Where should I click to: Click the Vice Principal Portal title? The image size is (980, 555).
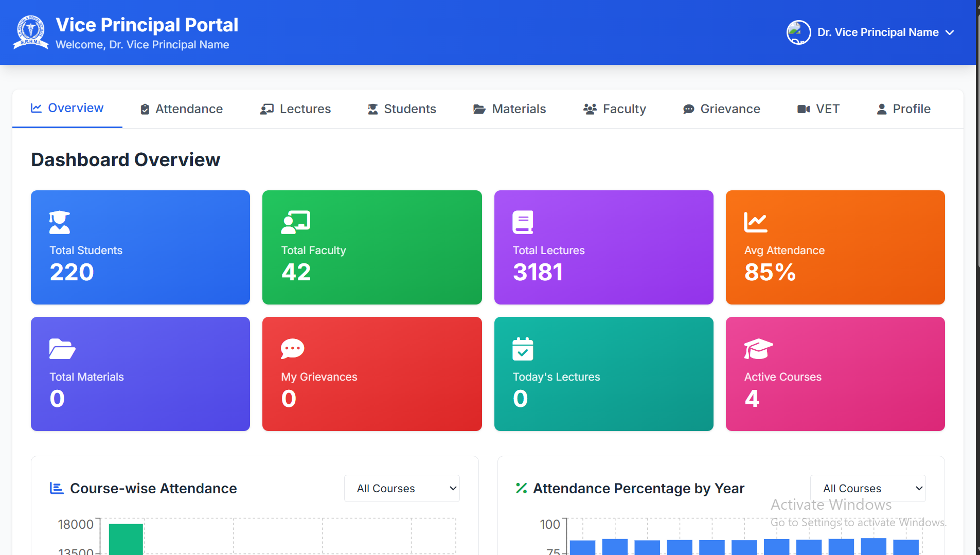pos(147,25)
